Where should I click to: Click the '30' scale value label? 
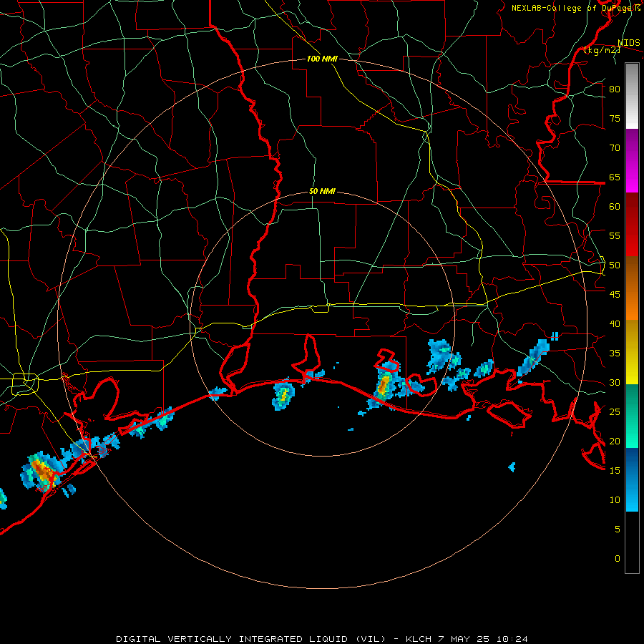coord(615,383)
